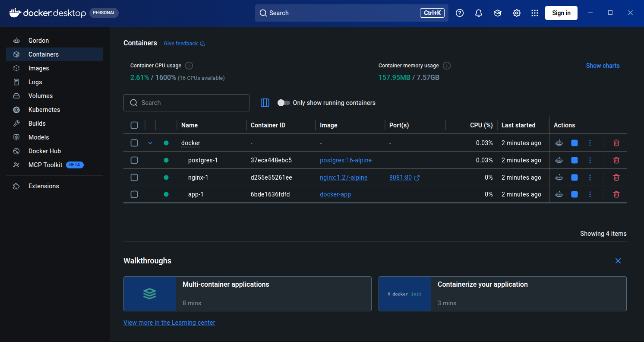Viewport: 644px width, 342px height.
Task: Click the top Search bar with Ctrl+K
Action: point(352,13)
